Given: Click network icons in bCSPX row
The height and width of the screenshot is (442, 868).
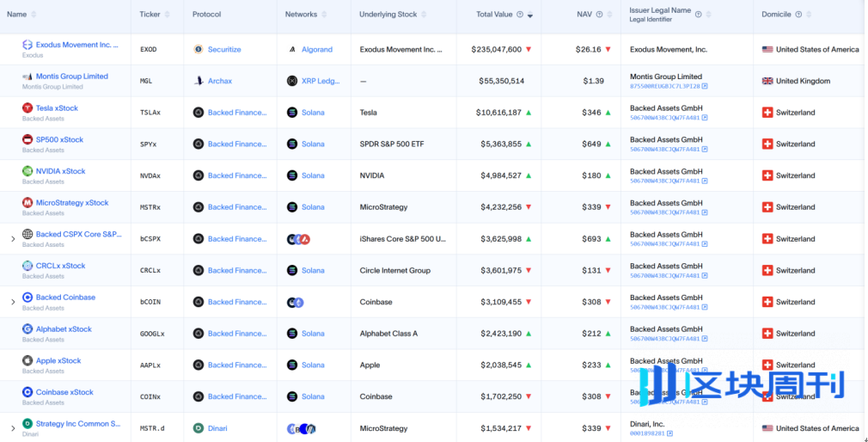Looking at the screenshot, I should pos(298,239).
